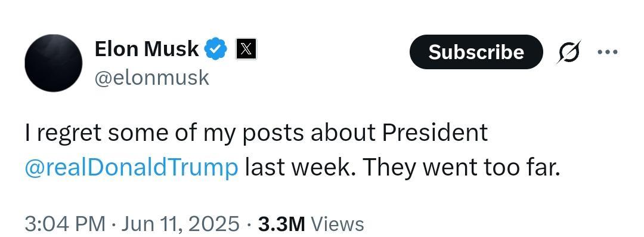
Task: Open the @realDonaldTrump mention link
Action: (x=131, y=168)
